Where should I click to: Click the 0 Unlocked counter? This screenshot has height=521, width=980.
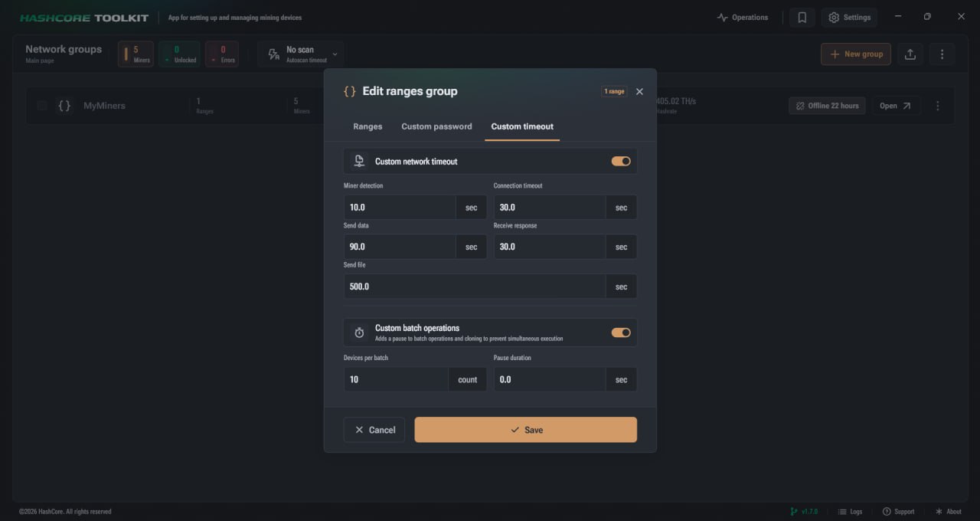(180, 54)
